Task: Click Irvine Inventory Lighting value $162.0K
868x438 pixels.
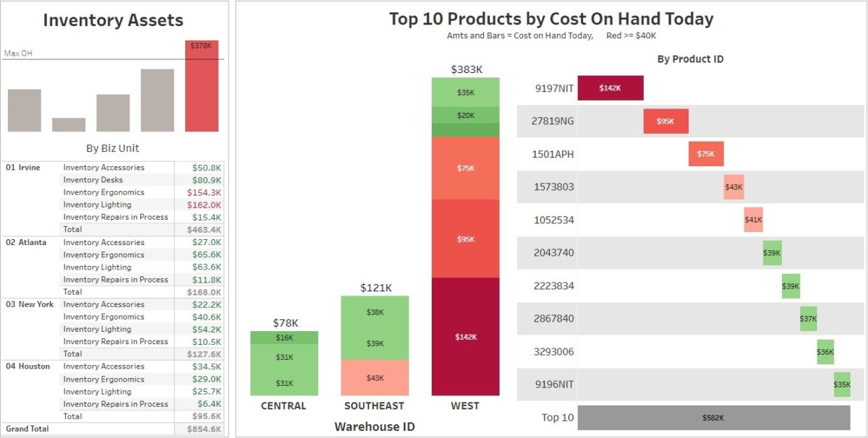Action: 206,205
